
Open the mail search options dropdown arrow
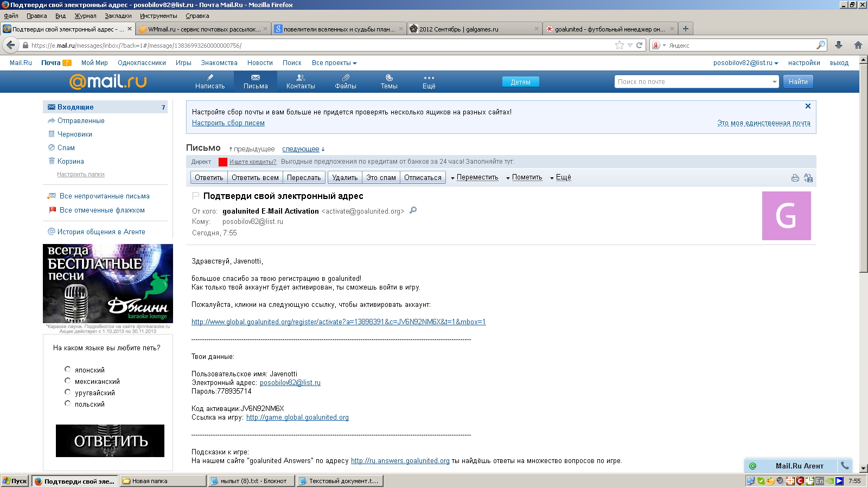tap(775, 82)
